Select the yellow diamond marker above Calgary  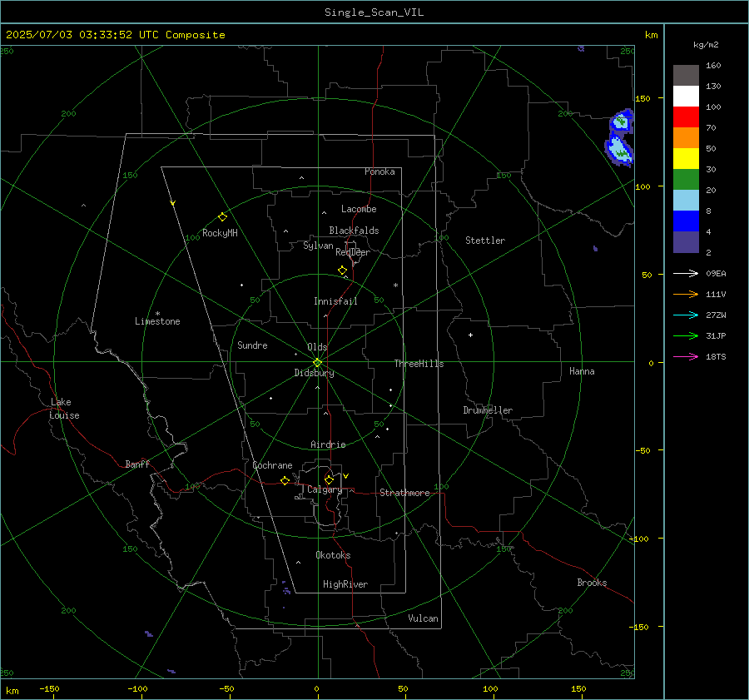tap(329, 479)
